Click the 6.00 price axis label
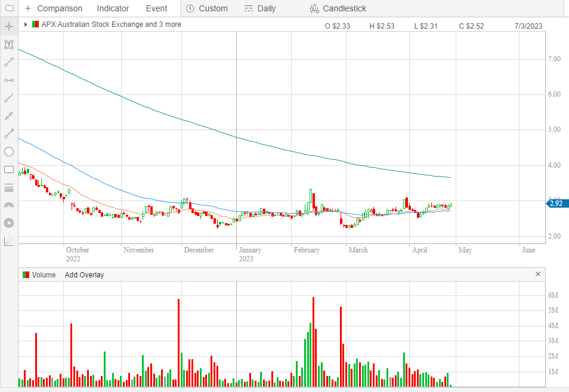Image resolution: width=569 pixels, height=392 pixels. pos(554,94)
